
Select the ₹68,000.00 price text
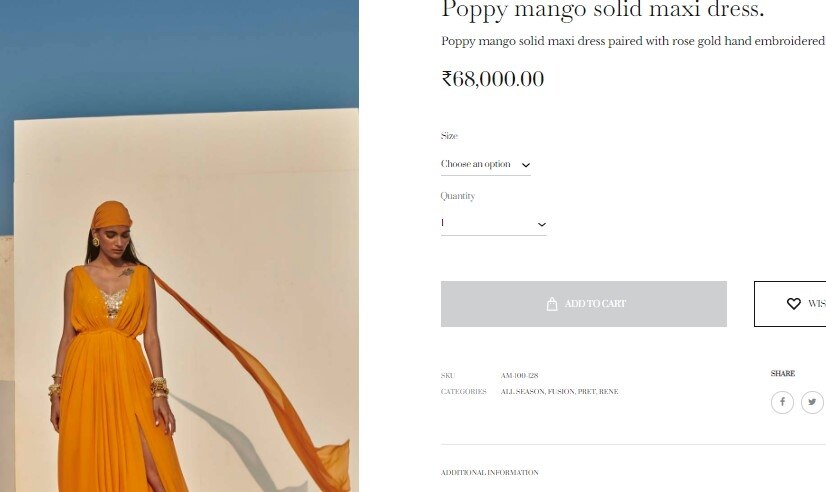[x=493, y=79]
